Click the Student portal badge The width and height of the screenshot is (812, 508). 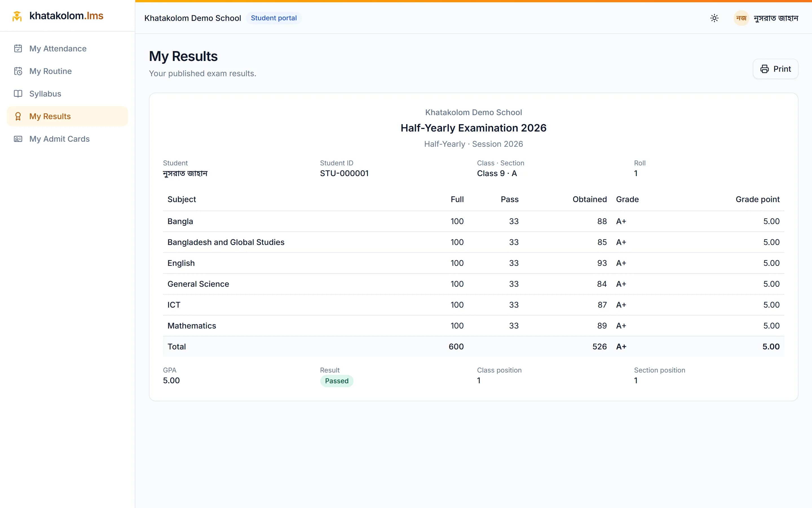click(x=274, y=18)
